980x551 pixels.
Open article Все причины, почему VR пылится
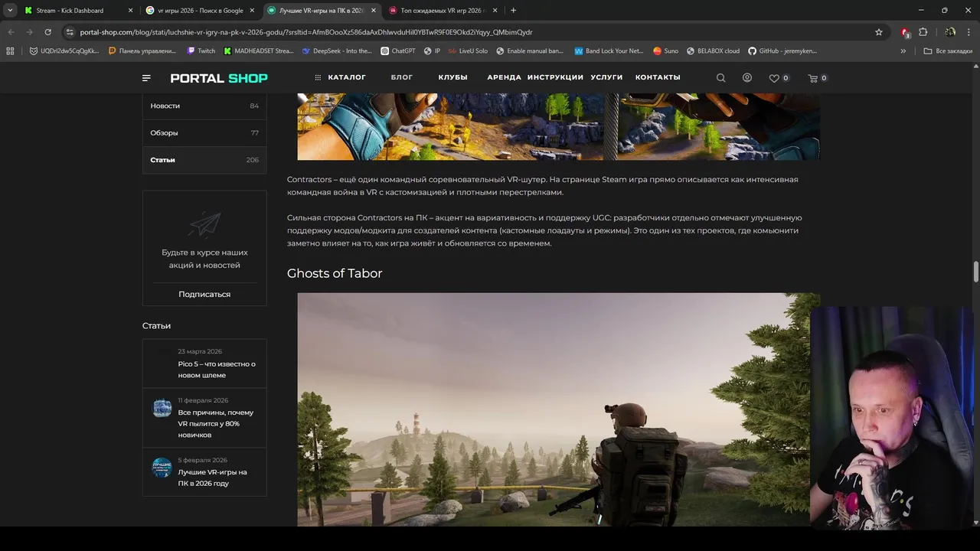[x=216, y=423]
